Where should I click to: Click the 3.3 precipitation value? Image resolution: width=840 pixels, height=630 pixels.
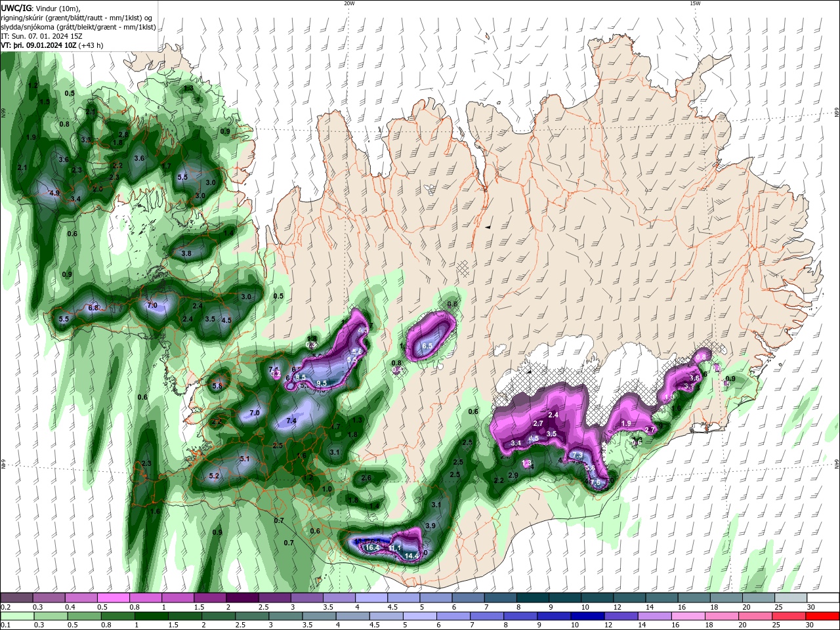coord(86,140)
